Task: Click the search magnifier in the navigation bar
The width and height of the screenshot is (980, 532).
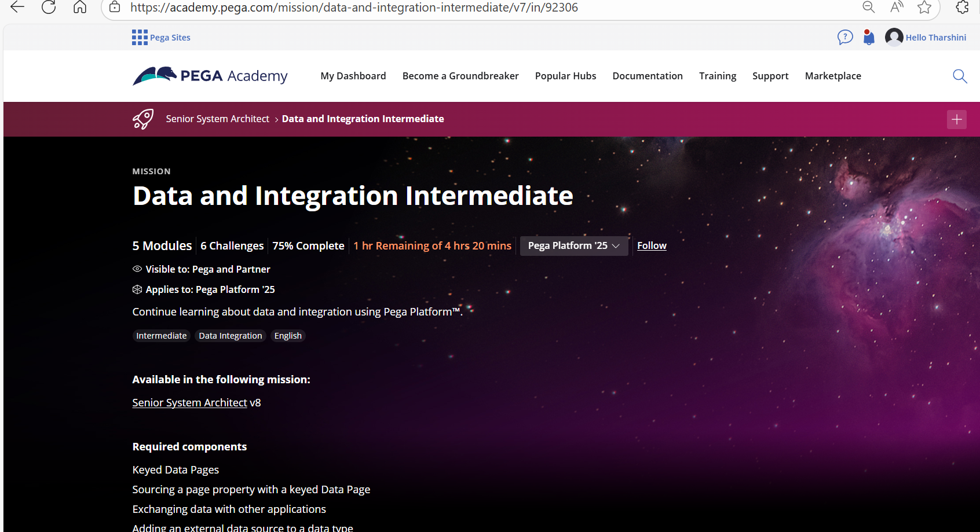Action: pos(960,76)
